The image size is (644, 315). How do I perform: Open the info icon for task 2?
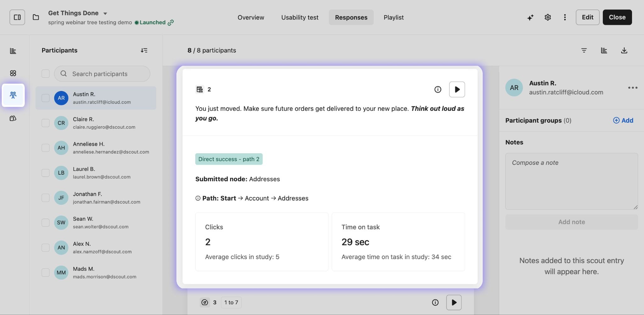[x=438, y=90]
